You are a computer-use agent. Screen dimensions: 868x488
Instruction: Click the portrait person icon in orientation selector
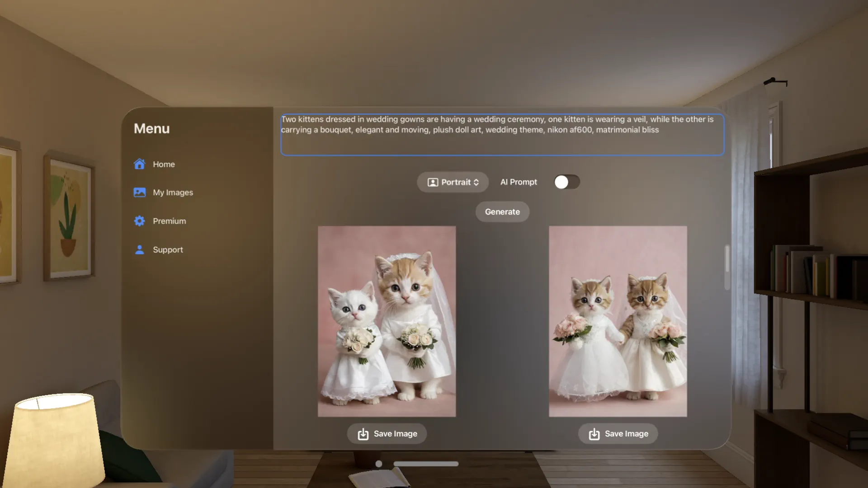pos(433,182)
